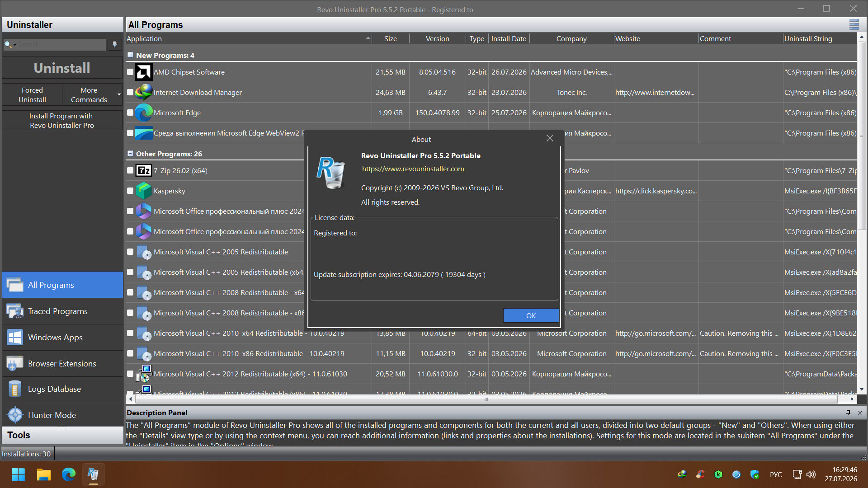This screenshot has width=868, height=488.
Task: Click the Traced Programs icon
Action: pos(15,311)
